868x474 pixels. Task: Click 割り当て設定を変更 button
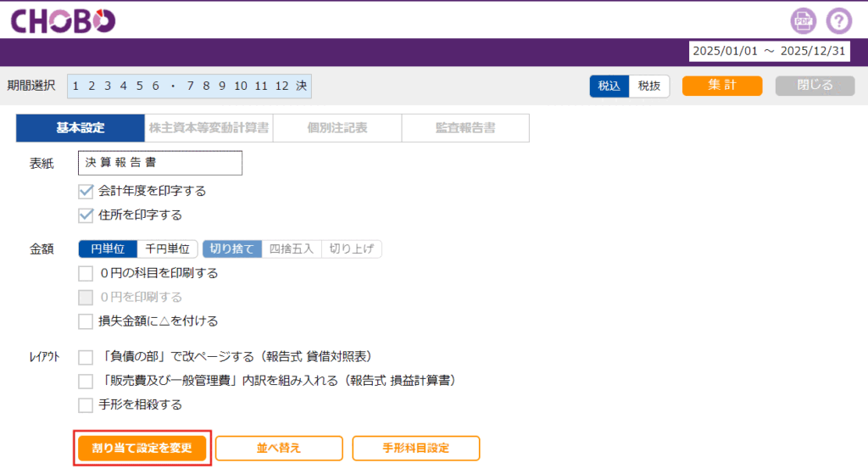(142, 448)
